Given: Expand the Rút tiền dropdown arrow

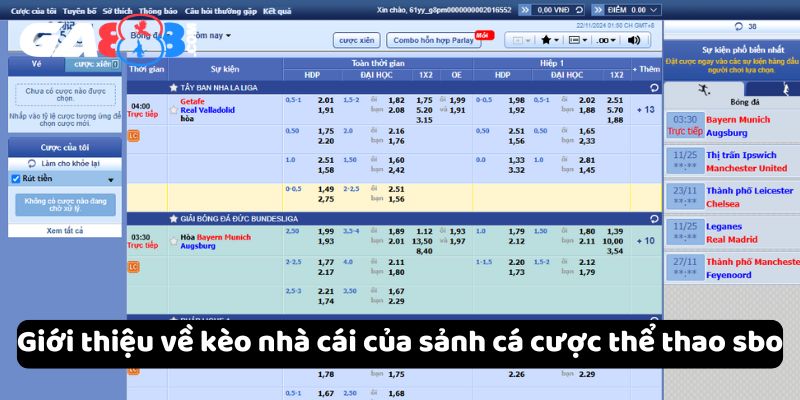Looking at the screenshot, I should [x=111, y=180].
